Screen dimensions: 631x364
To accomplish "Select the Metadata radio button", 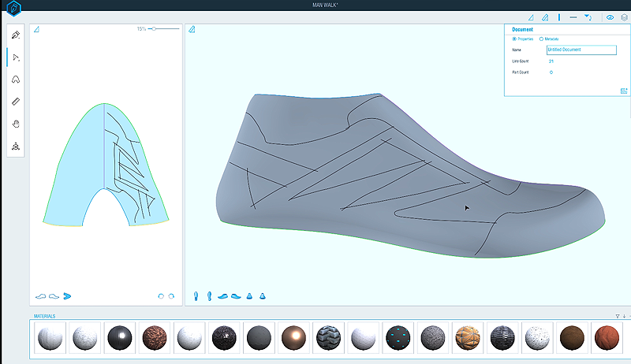I will pos(541,39).
